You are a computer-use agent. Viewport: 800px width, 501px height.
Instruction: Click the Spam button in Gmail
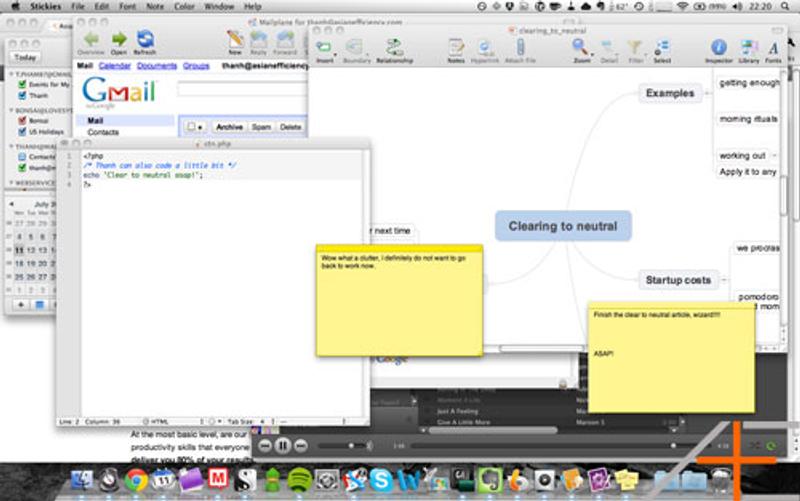[x=261, y=127]
